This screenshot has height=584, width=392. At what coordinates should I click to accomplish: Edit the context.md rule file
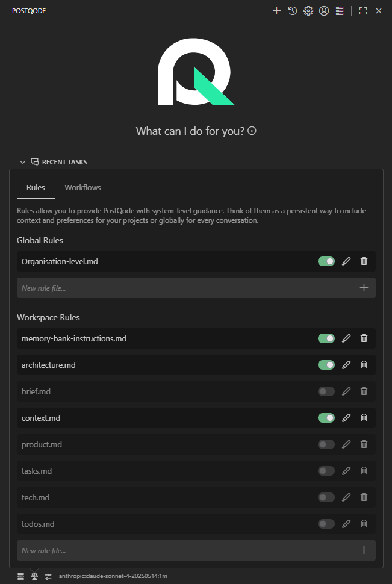tap(346, 418)
